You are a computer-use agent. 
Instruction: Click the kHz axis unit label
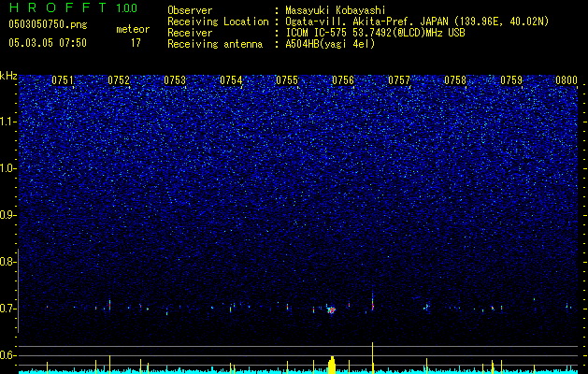tap(8, 76)
